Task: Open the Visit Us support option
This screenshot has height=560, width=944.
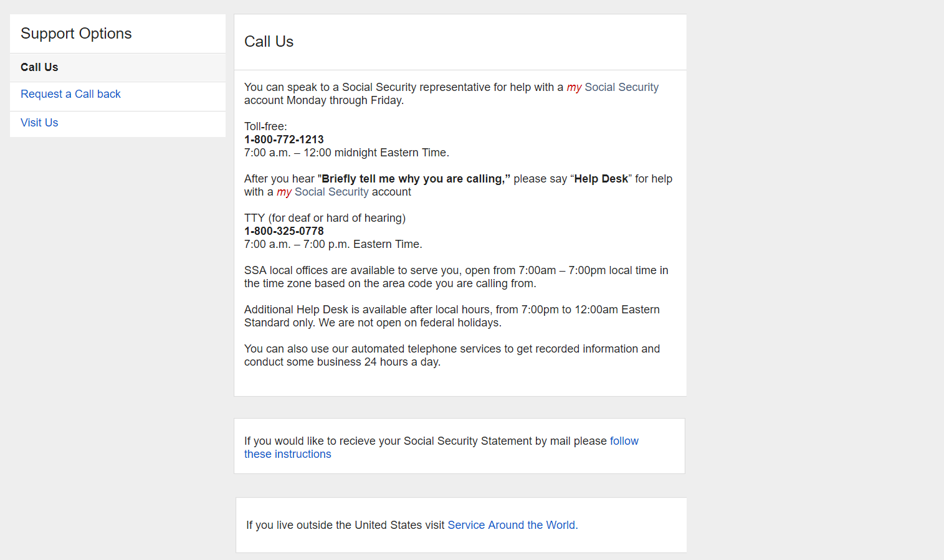Action: [x=39, y=123]
